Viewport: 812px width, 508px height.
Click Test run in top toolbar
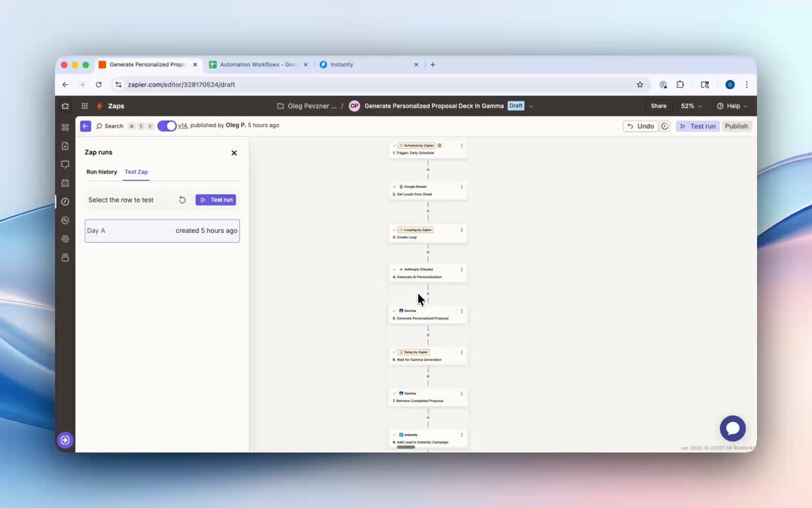(x=698, y=126)
